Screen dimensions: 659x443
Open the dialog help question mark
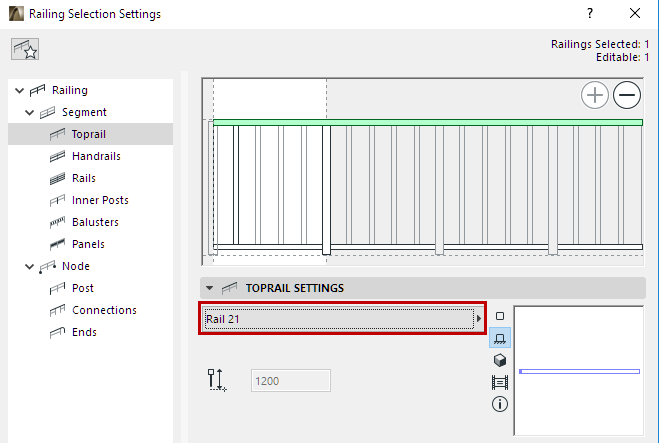(590, 13)
